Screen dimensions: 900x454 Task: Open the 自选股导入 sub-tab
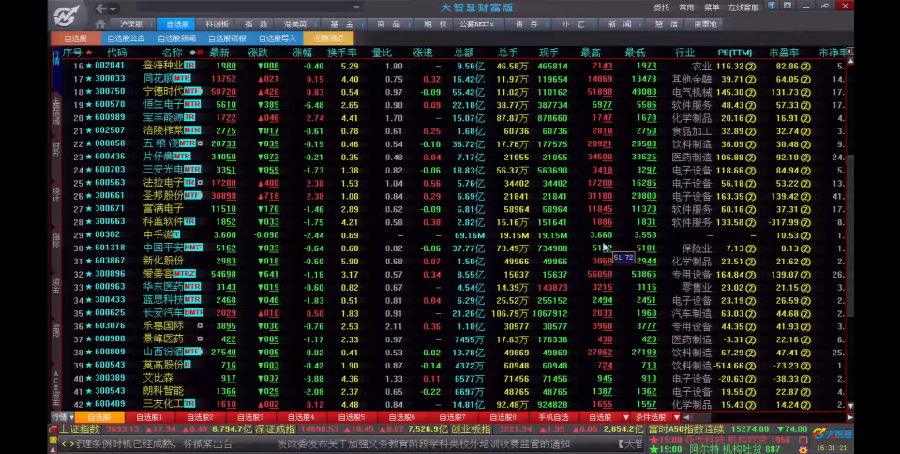pyautogui.click(x=277, y=38)
